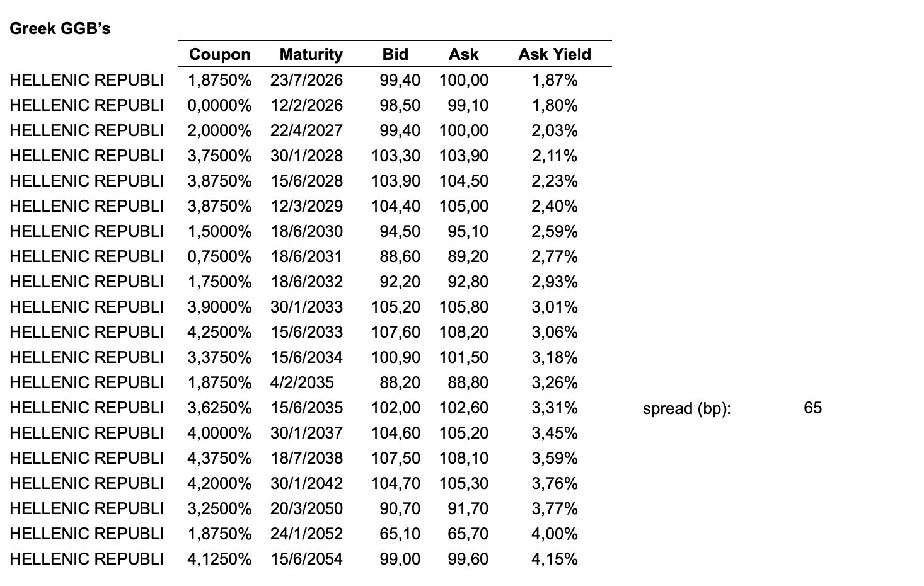924x586 pixels.
Task: Select the Coupon column header
Action: pos(219,54)
